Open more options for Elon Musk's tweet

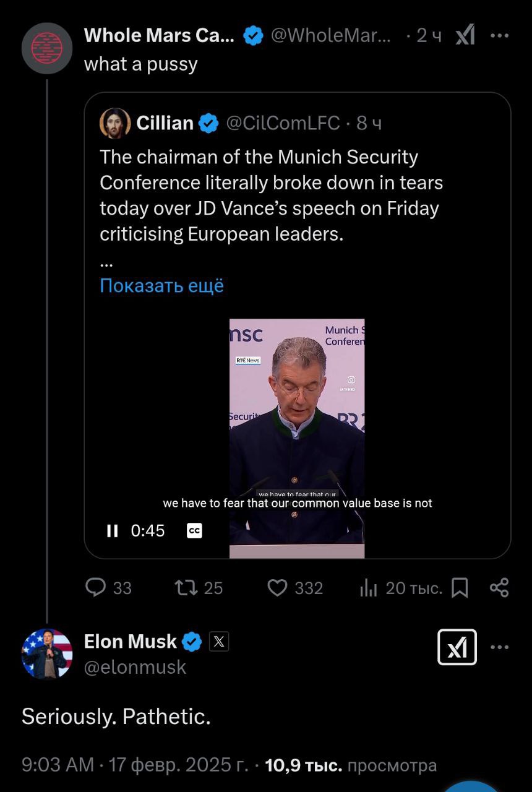tap(499, 647)
